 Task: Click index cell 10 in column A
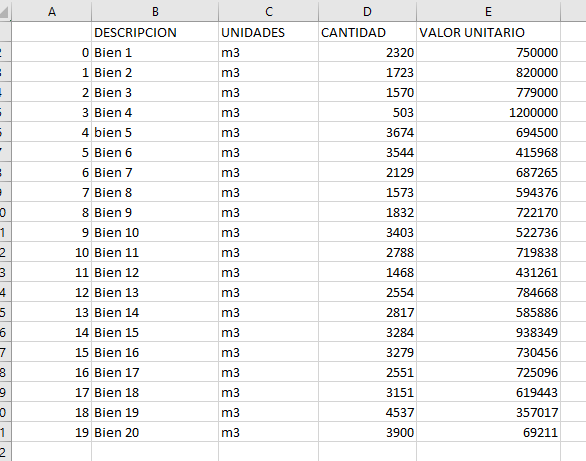(x=52, y=252)
